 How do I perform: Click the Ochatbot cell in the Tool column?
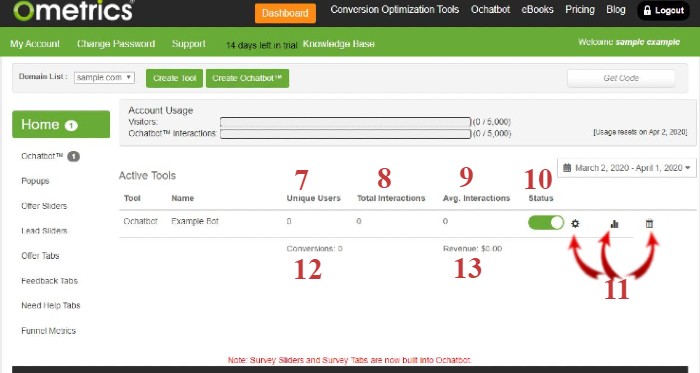[x=141, y=221]
